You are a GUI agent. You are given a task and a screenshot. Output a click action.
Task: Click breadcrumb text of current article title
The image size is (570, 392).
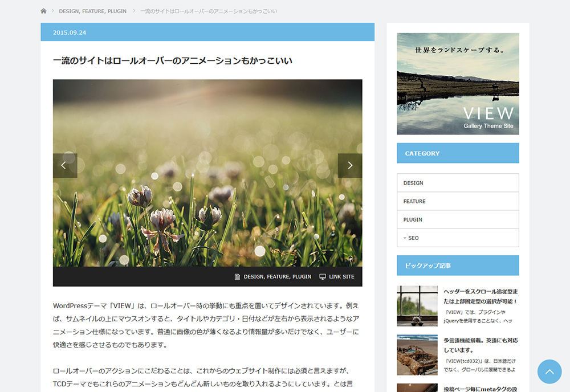point(209,11)
